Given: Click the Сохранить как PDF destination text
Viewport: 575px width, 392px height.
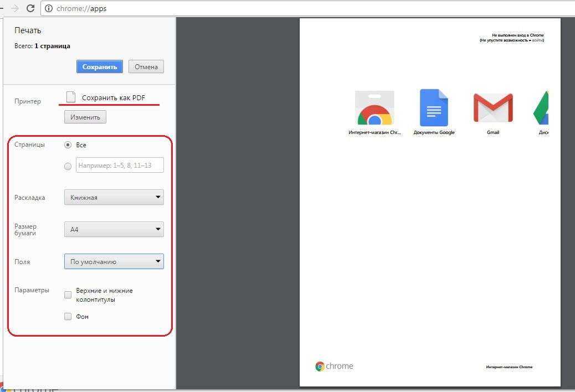Looking at the screenshot, I should tap(114, 98).
